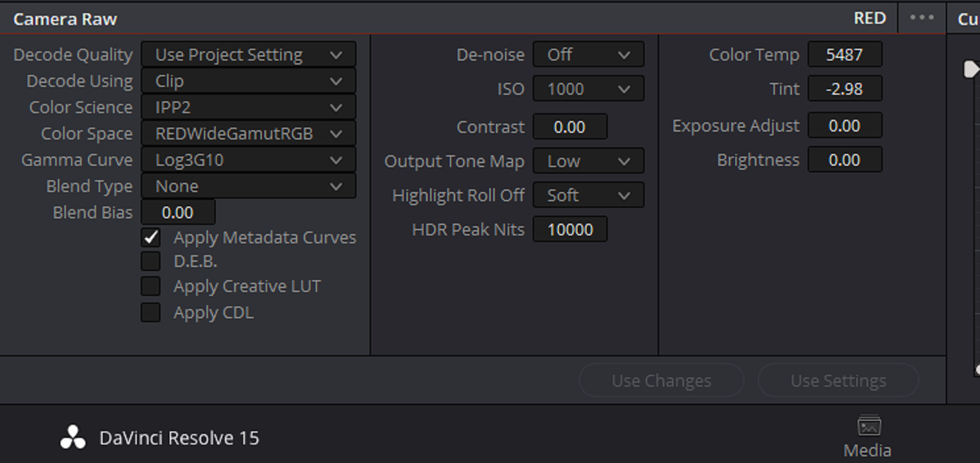This screenshot has width=980, height=463.
Task: Click the Exposure Adjust value field
Action: click(845, 126)
